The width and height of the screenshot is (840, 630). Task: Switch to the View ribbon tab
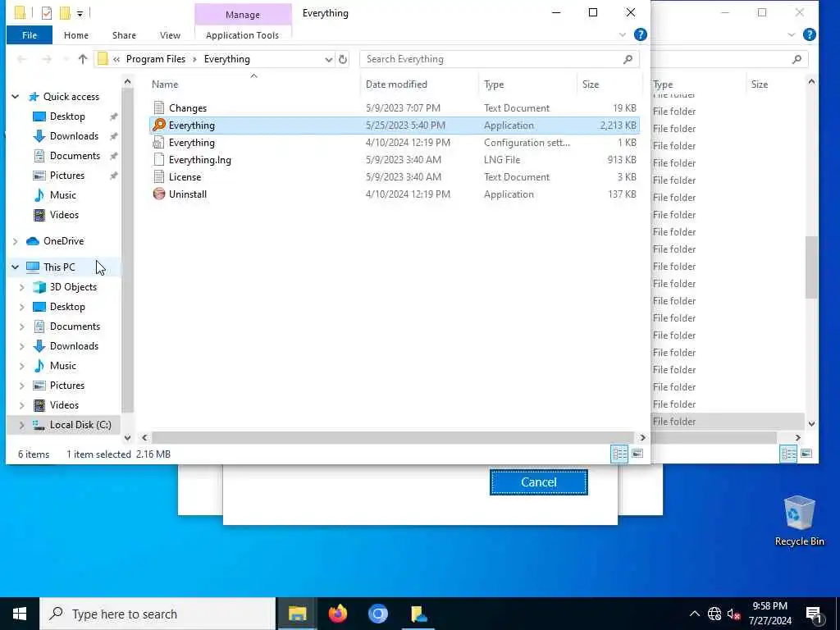pyautogui.click(x=170, y=35)
